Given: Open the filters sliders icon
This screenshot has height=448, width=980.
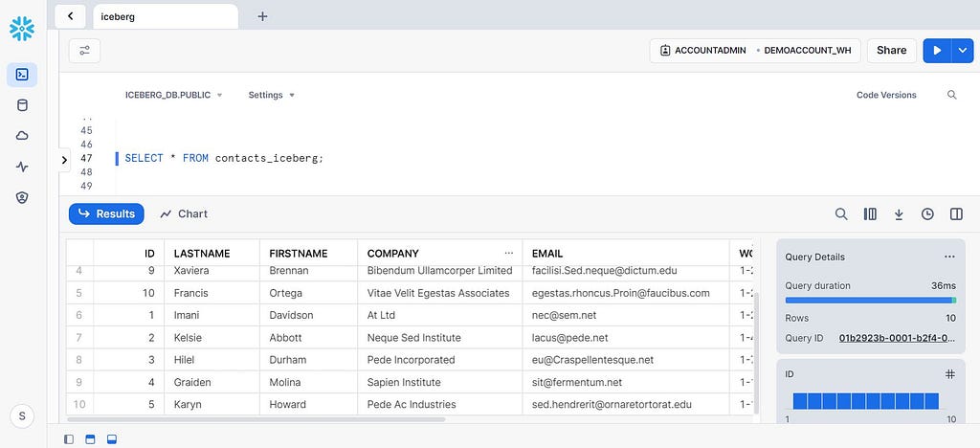Looking at the screenshot, I should (x=84, y=51).
